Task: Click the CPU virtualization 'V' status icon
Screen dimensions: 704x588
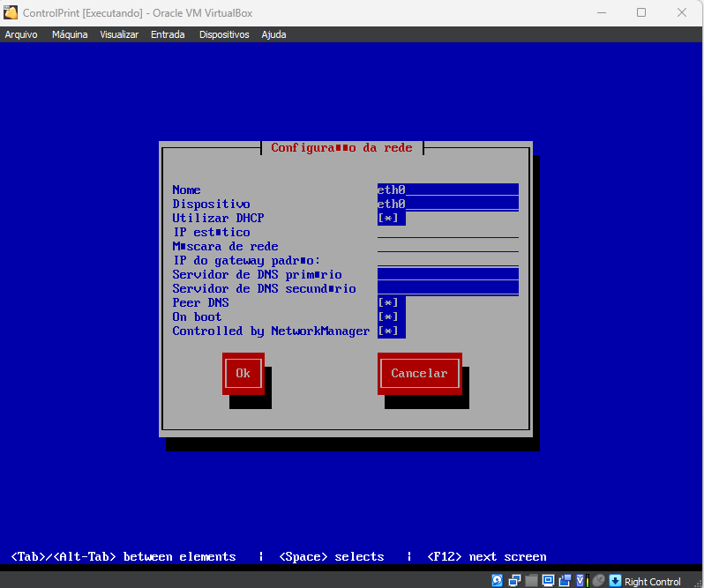Action: pos(580,581)
